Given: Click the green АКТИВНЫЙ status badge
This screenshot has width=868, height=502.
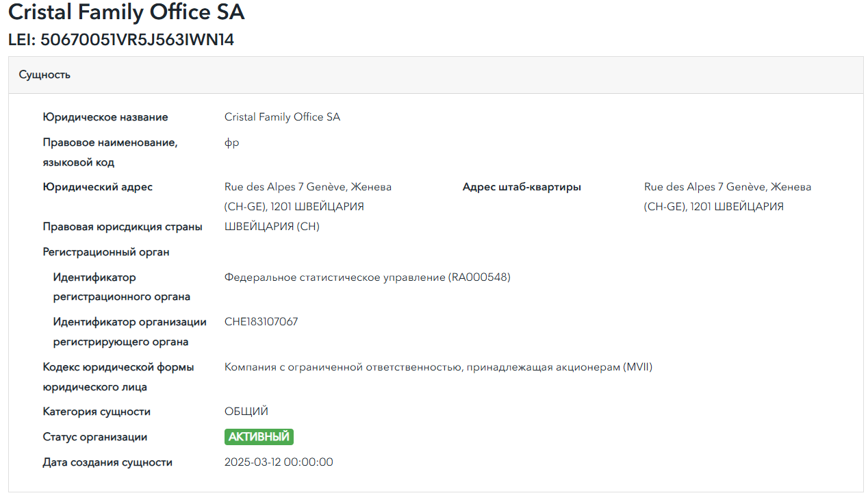Looking at the screenshot, I should tap(259, 437).
